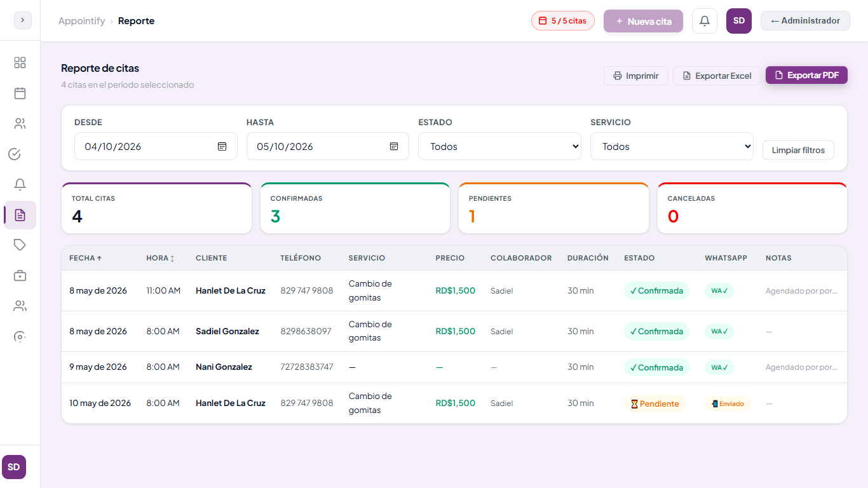The width and height of the screenshot is (868, 488).
Task: Click the Exportar Excel button
Action: 717,76
